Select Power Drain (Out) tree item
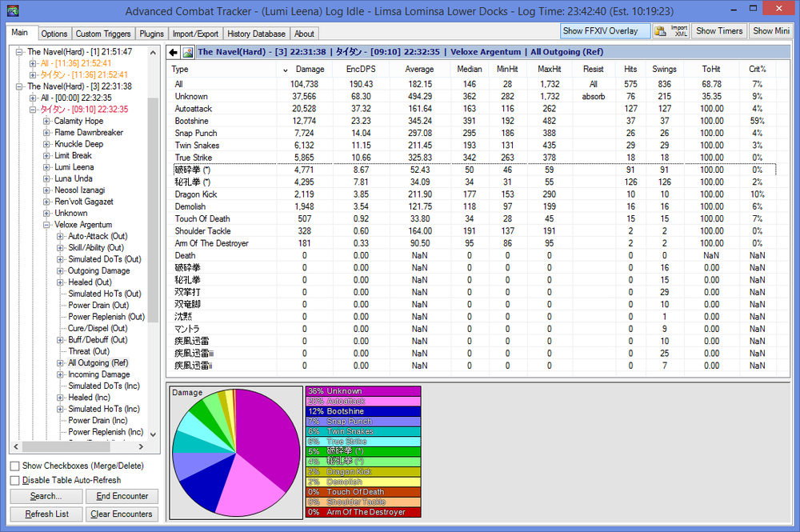The height and width of the screenshot is (532, 800). 98,305
